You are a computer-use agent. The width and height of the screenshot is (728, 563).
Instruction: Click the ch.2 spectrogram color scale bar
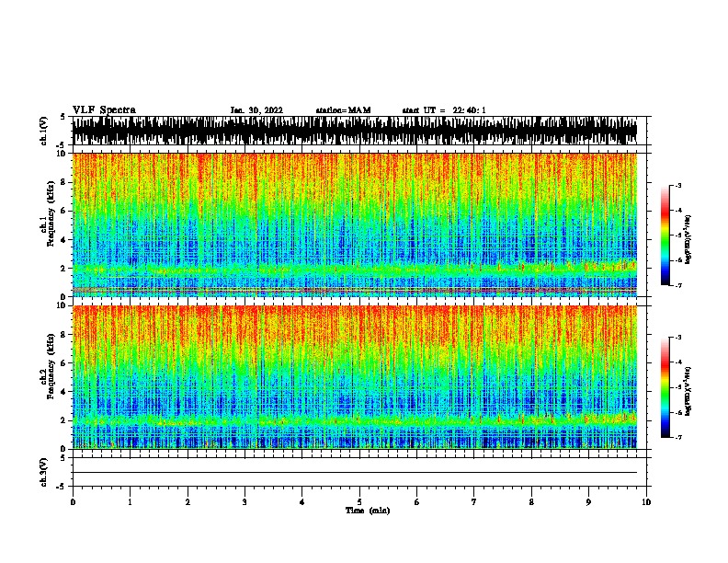(665, 387)
